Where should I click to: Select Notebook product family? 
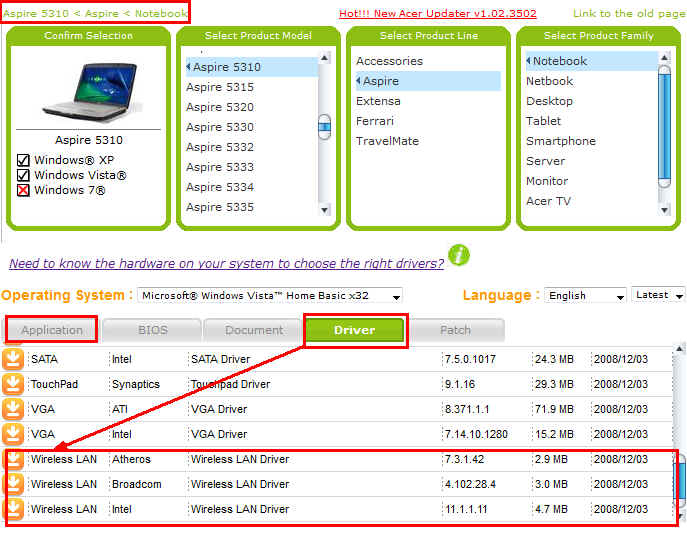click(x=592, y=61)
